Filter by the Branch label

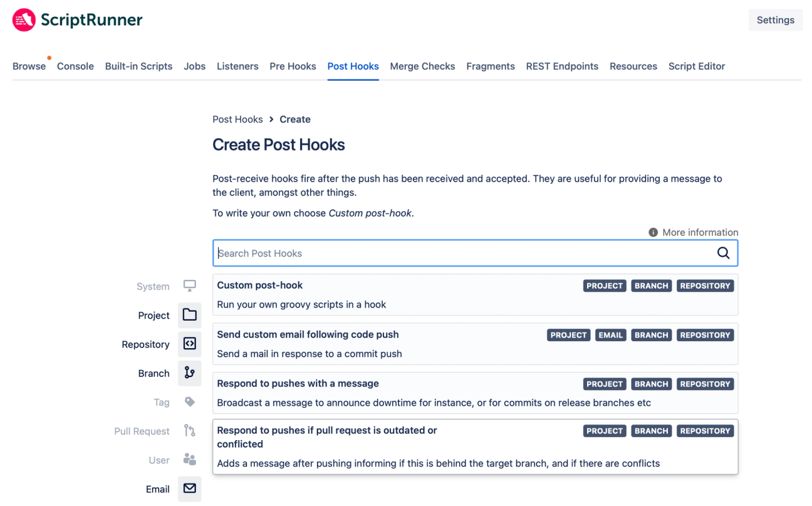[x=154, y=373]
